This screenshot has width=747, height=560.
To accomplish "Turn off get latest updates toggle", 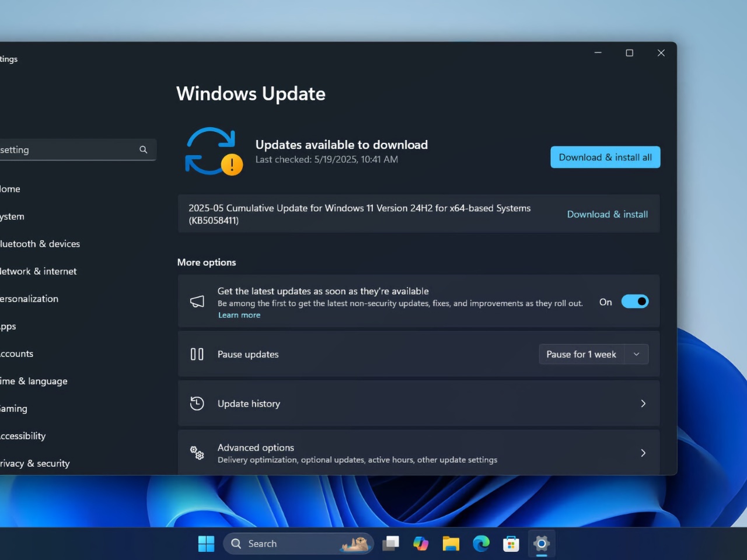I will tap(634, 302).
